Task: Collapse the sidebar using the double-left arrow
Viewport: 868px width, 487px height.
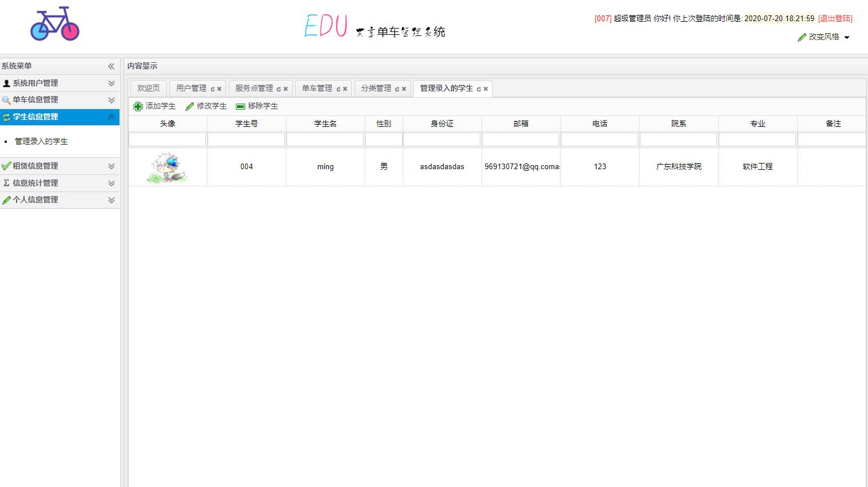Action: point(111,66)
